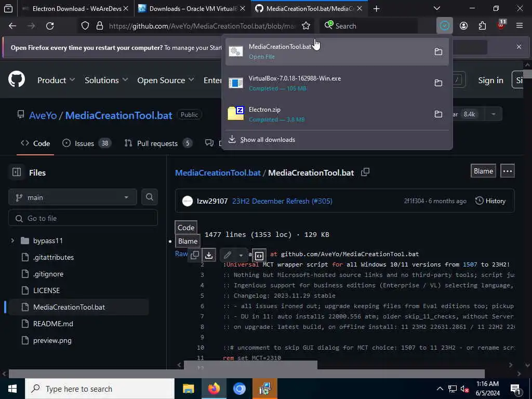This screenshot has height=399, width=532.
Task: Click the Firefox Search box
Action: click(x=369, y=26)
